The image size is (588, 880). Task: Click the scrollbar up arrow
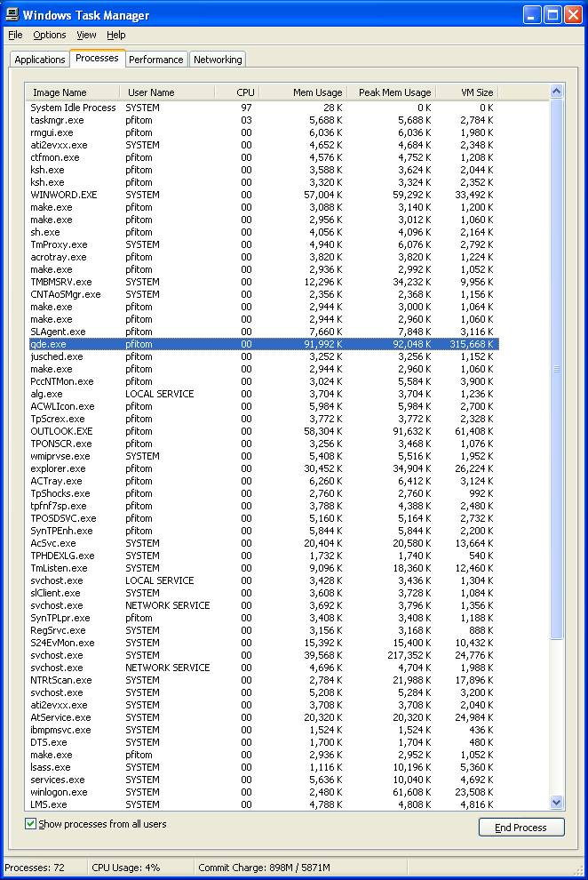coord(556,91)
